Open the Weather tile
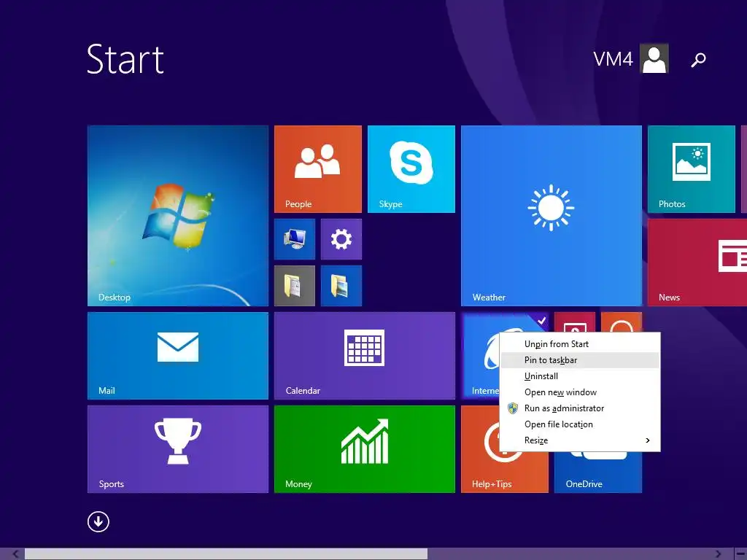The height and width of the screenshot is (560, 747). 551,216
